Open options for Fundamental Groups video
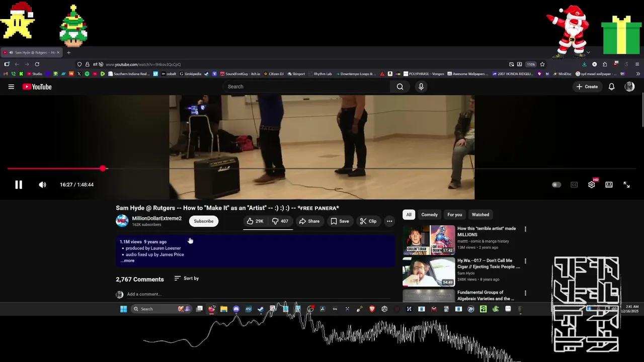 525,293
